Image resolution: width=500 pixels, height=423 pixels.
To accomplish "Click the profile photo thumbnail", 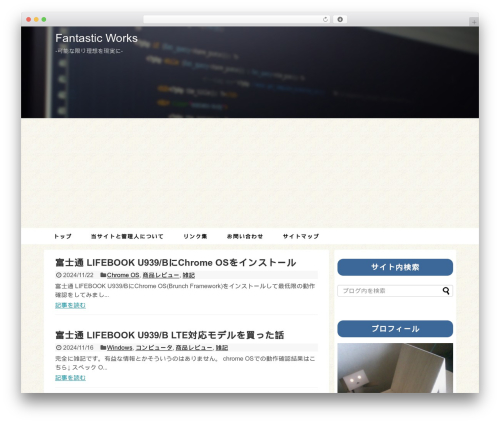I will coord(395,368).
